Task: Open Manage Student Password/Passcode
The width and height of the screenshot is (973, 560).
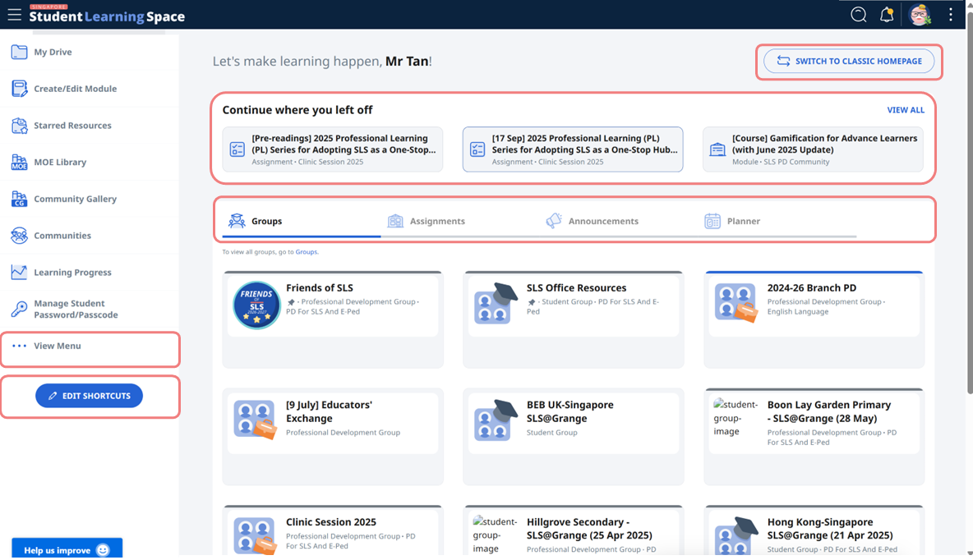Action: (x=76, y=309)
